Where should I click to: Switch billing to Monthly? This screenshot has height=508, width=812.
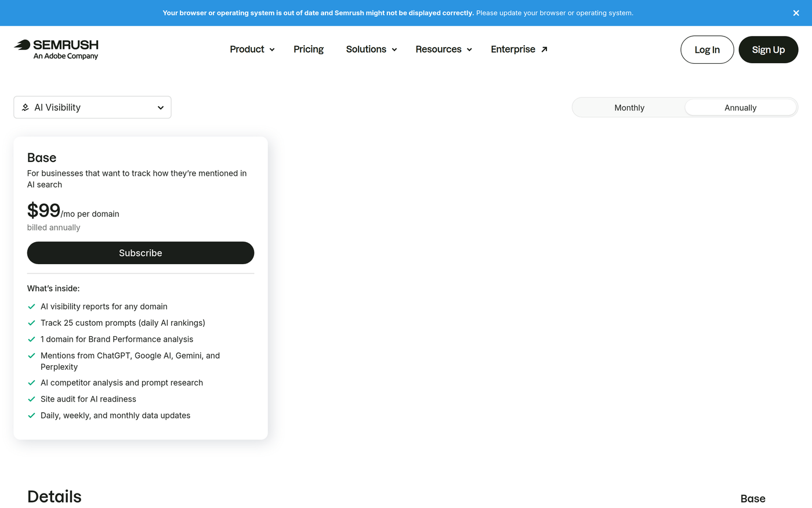click(x=629, y=107)
